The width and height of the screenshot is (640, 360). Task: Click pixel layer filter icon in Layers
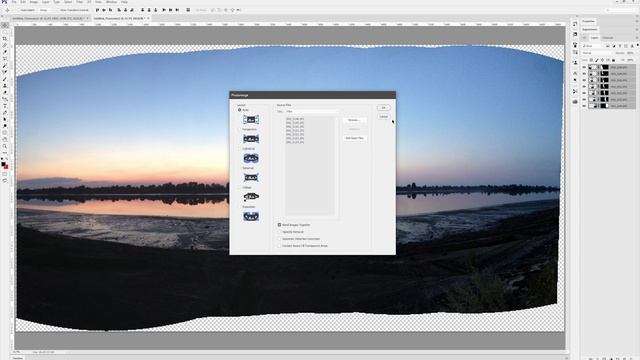pos(608,46)
